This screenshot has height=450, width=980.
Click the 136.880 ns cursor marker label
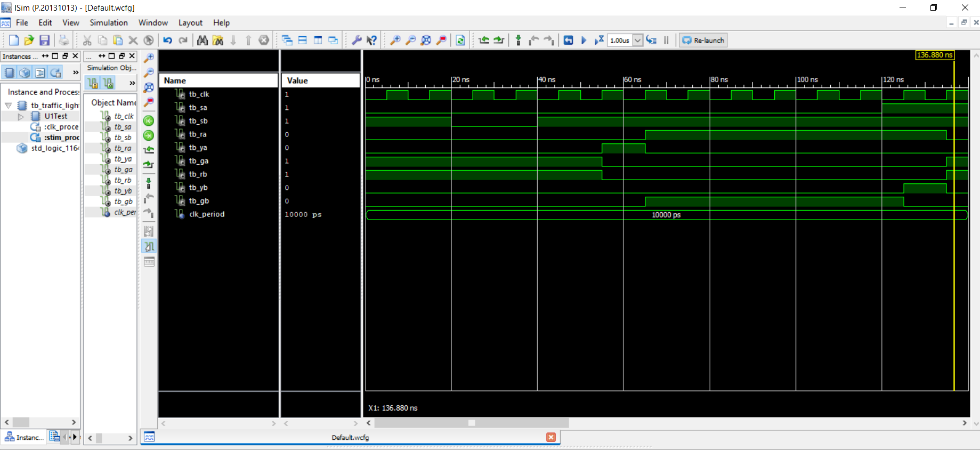[x=935, y=55]
